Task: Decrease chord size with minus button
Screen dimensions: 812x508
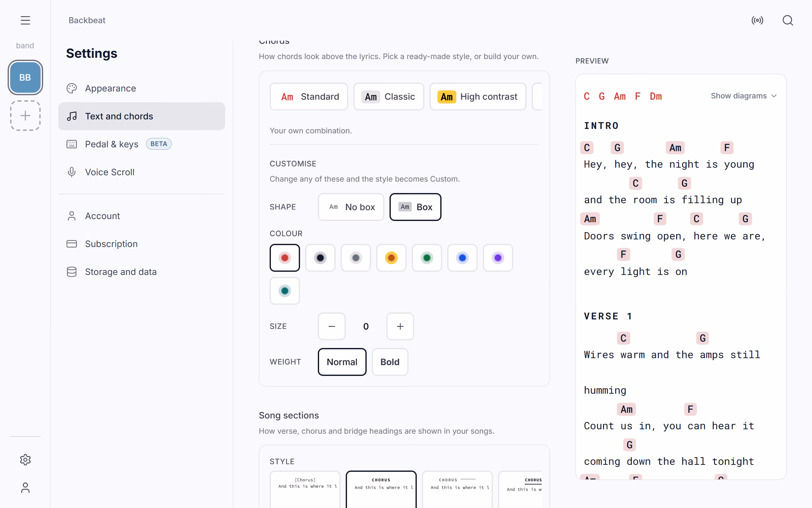Action: 331,326
